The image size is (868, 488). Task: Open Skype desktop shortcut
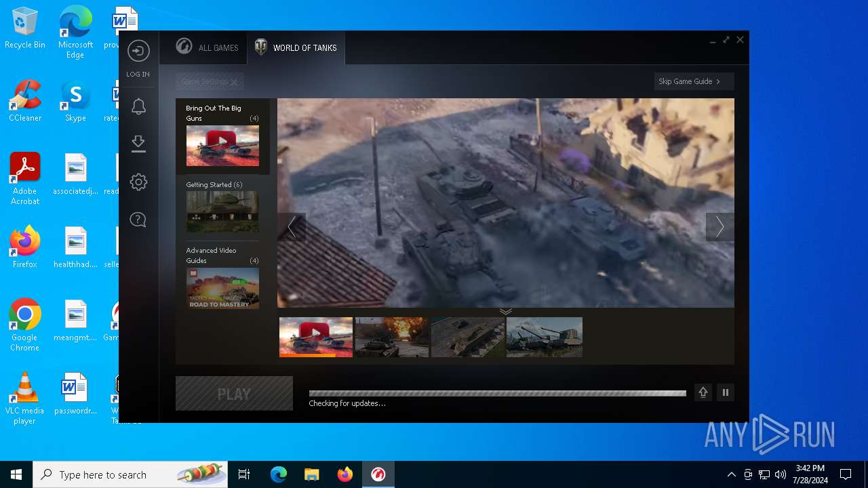75,101
